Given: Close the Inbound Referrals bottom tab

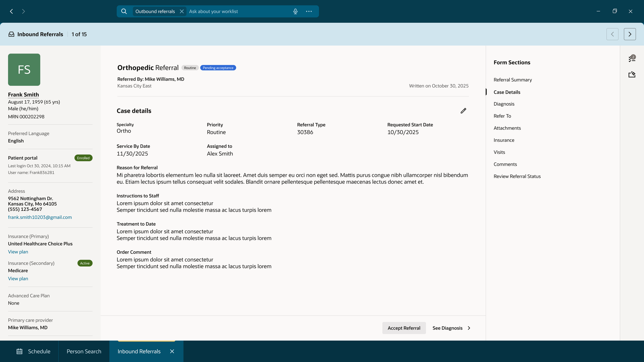Looking at the screenshot, I should (172, 351).
